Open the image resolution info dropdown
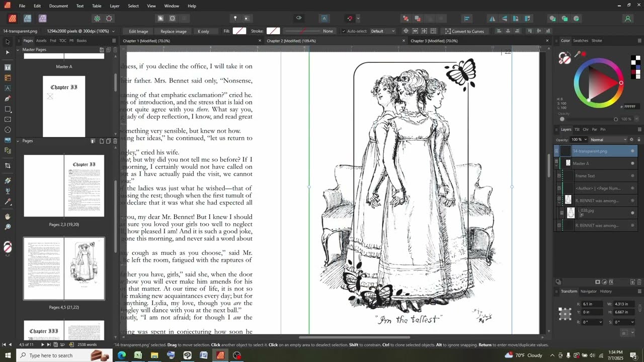 113,31
